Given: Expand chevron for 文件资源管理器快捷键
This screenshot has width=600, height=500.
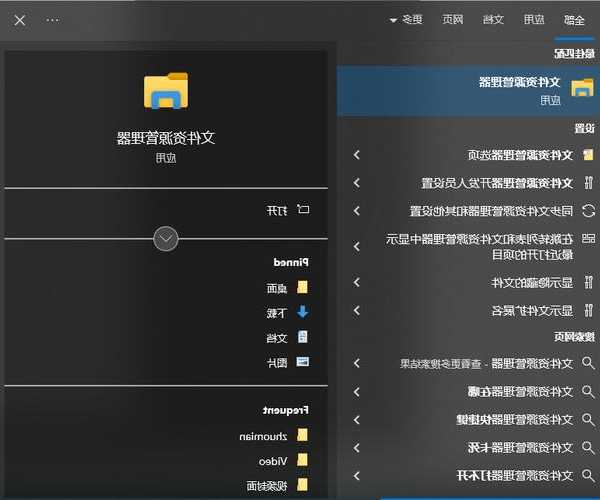Looking at the screenshot, I should [357, 419].
